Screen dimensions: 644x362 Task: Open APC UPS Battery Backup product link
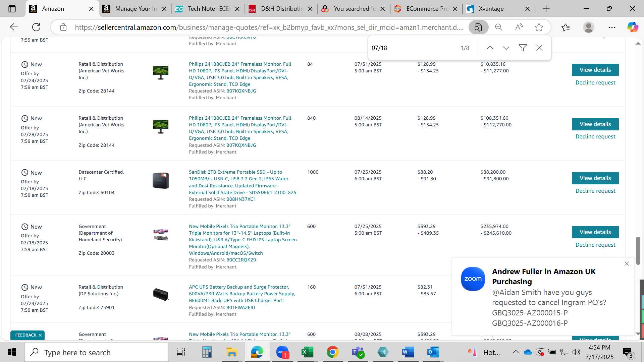point(242,294)
